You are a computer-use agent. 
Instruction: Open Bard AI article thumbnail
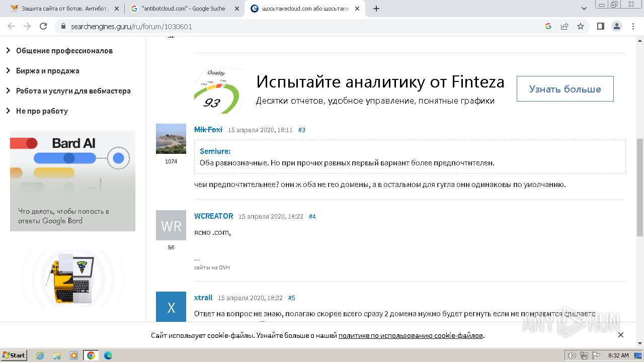click(72, 181)
